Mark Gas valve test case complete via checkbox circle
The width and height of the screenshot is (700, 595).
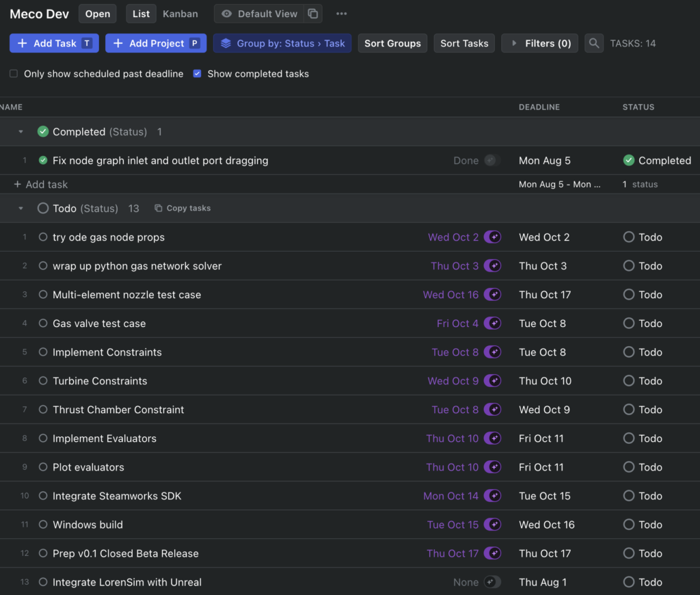43,323
